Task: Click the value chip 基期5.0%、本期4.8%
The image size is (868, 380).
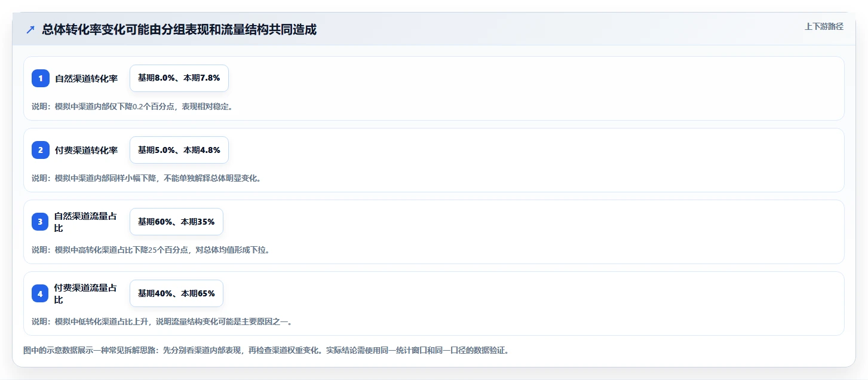Action: 179,150
